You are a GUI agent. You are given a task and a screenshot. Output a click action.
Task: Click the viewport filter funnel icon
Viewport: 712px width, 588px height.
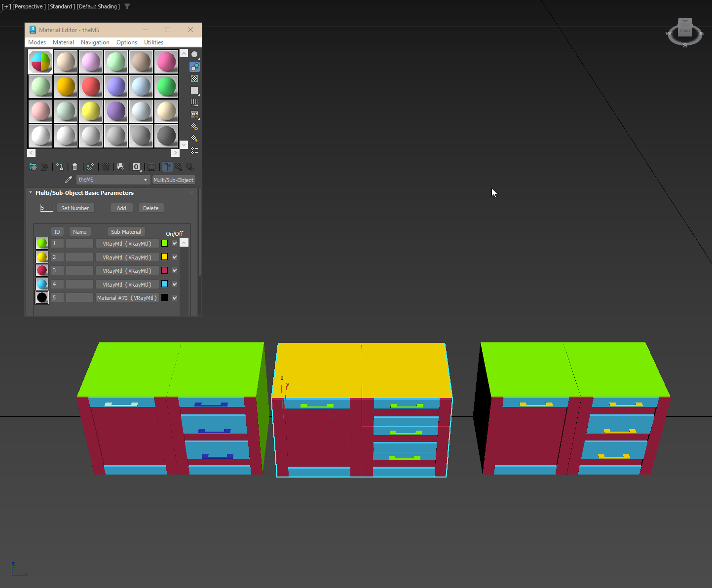[x=127, y=6]
